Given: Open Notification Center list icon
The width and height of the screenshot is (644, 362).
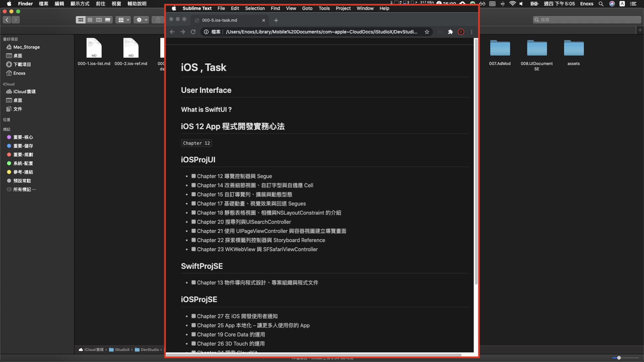Looking at the screenshot, I should [x=633, y=4].
